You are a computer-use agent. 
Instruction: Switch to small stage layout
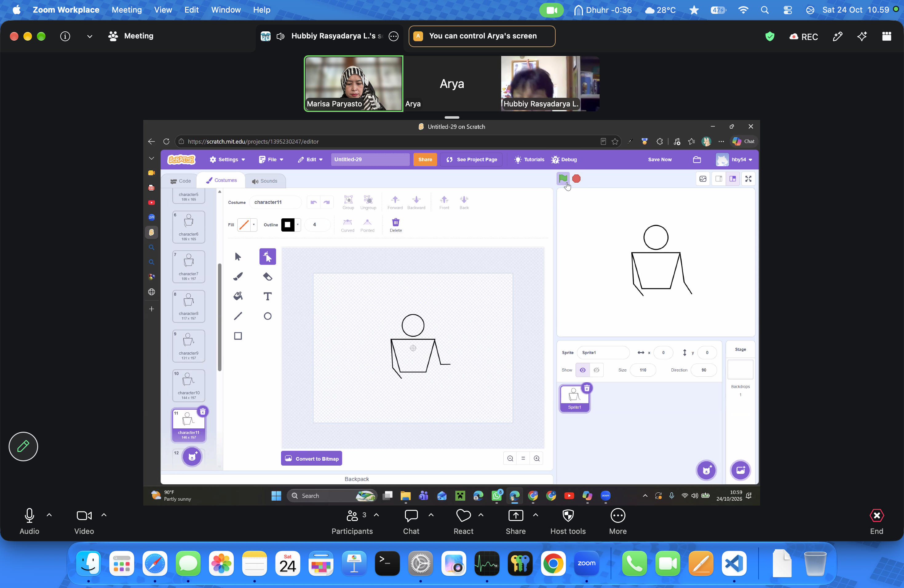tap(718, 179)
